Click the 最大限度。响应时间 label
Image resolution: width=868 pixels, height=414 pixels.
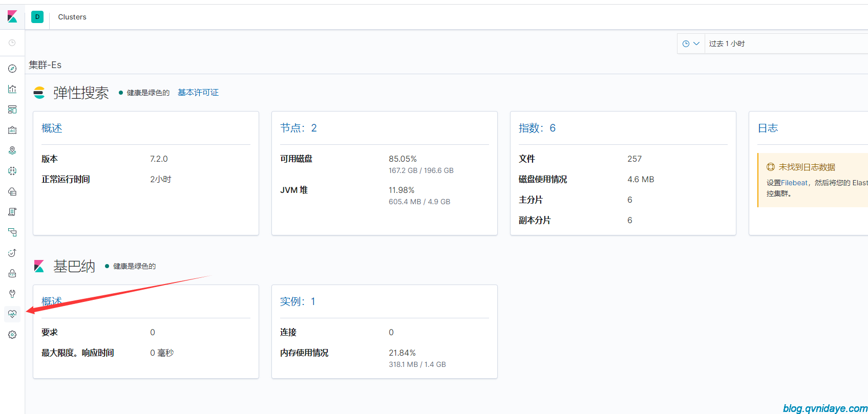78,353
